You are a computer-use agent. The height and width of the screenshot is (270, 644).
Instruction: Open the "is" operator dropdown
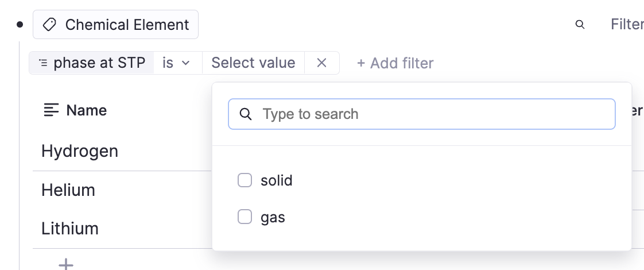coord(176,63)
